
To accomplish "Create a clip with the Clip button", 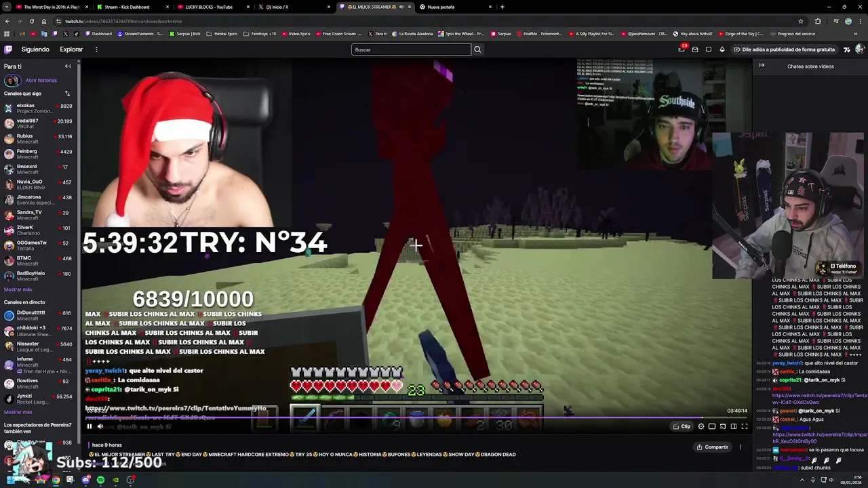I will [x=682, y=426].
